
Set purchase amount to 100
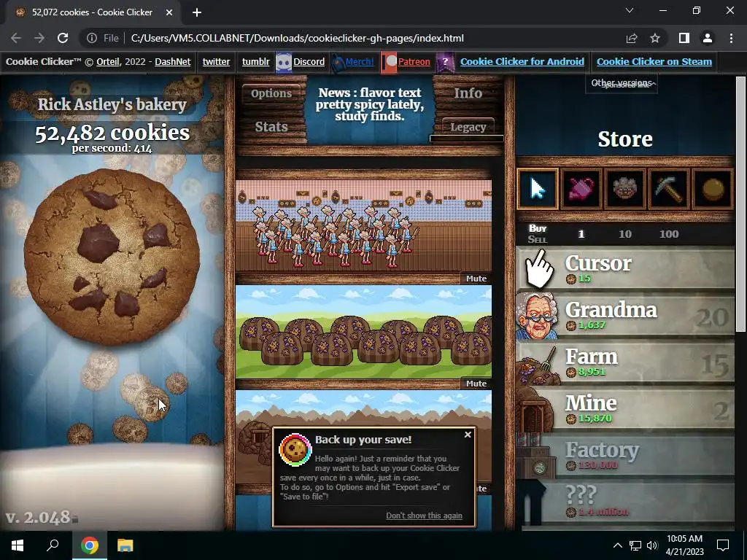point(669,234)
